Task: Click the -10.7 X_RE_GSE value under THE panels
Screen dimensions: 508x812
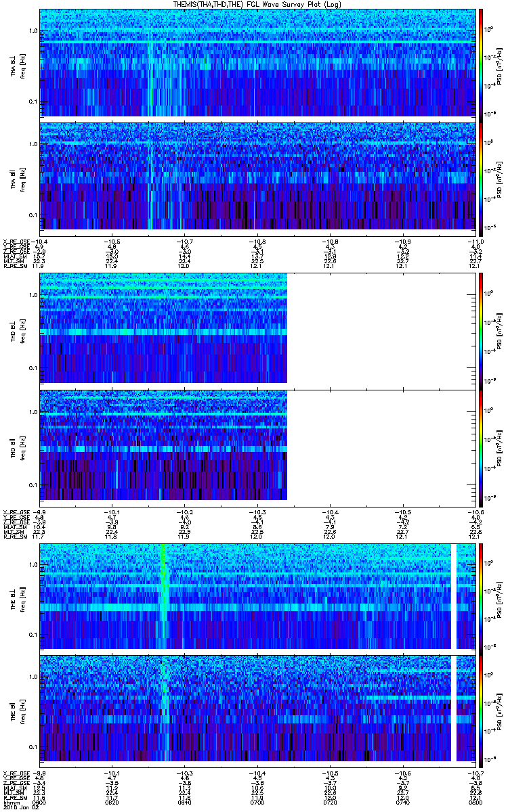Action: click(474, 773)
